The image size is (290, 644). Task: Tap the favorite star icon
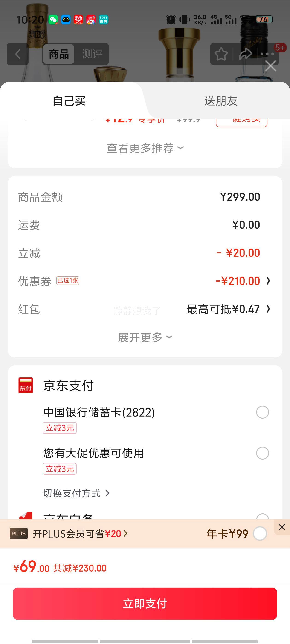221,54
